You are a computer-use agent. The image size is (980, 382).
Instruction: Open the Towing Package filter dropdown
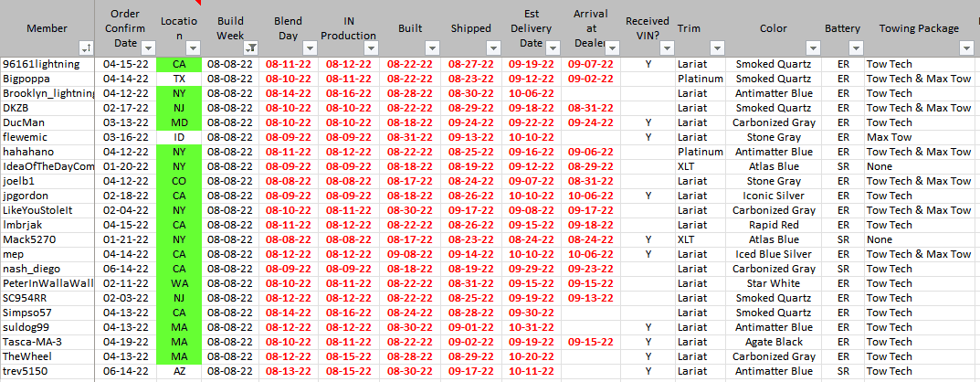(x=966, y=48)
